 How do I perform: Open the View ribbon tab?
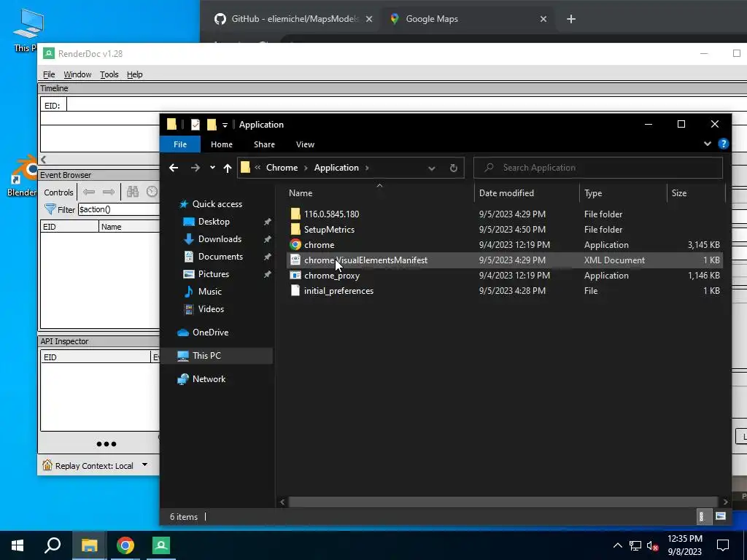[305, 144]
